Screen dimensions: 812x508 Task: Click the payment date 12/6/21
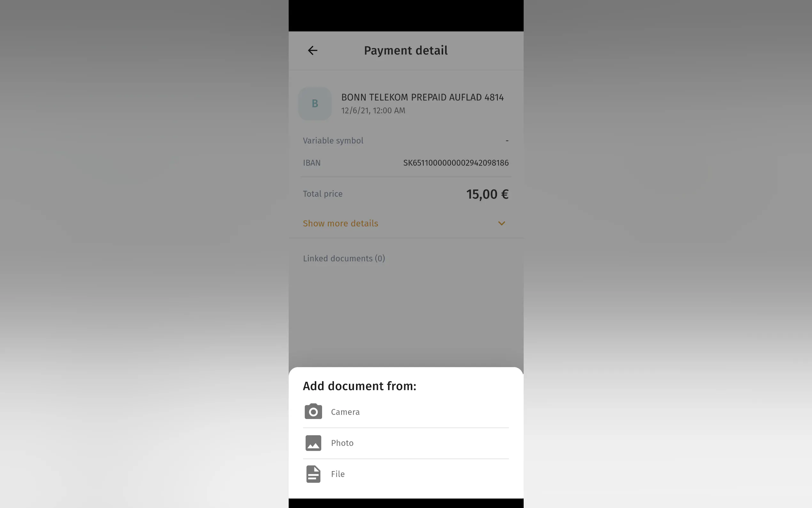click(x=355, y=111)
